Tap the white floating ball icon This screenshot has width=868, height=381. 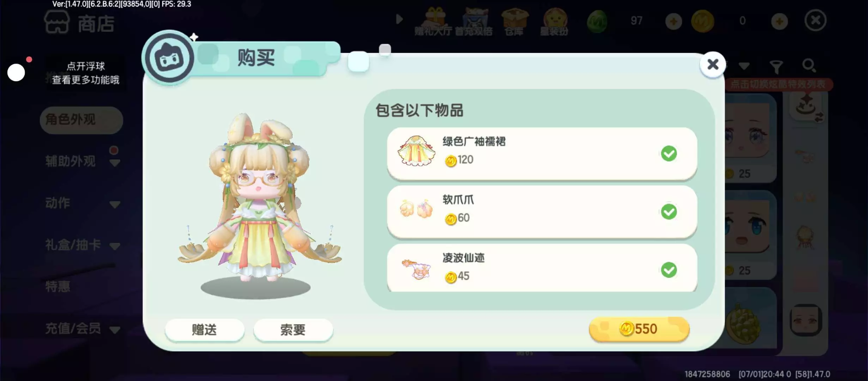[x=16, y=73]
